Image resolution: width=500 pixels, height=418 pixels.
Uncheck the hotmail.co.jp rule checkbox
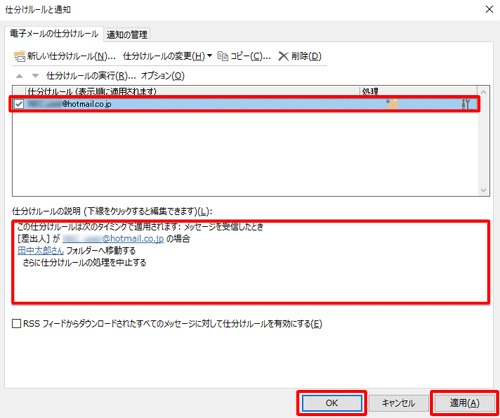[x=19, y=104]
